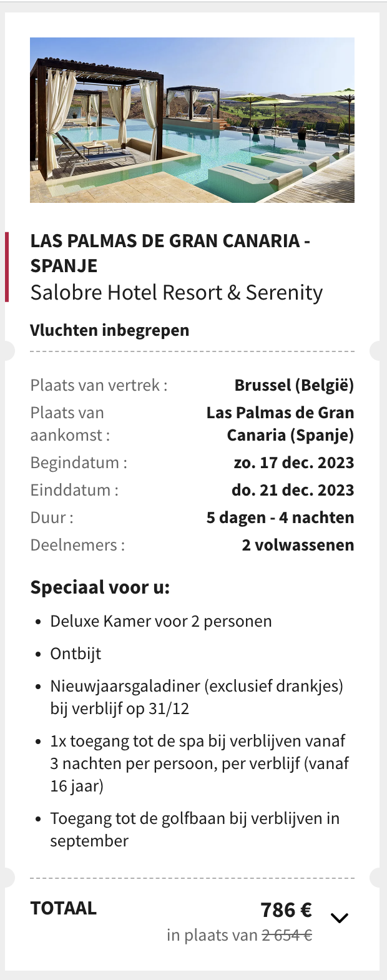This screenshot has height=980, width=387.
Task: Click the Vluchten inbegrepen text
Action: point(110,330)
